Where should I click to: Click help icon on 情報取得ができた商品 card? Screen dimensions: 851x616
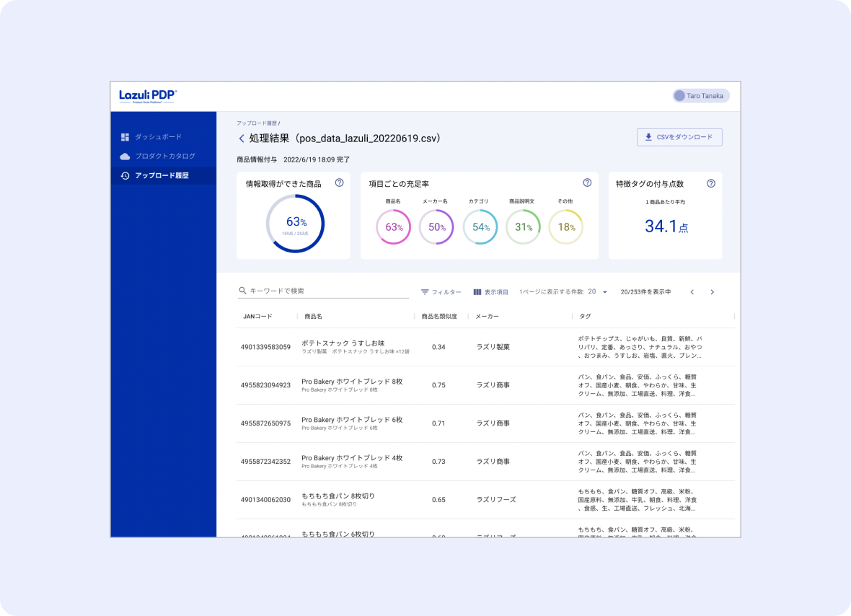(339, 183)
